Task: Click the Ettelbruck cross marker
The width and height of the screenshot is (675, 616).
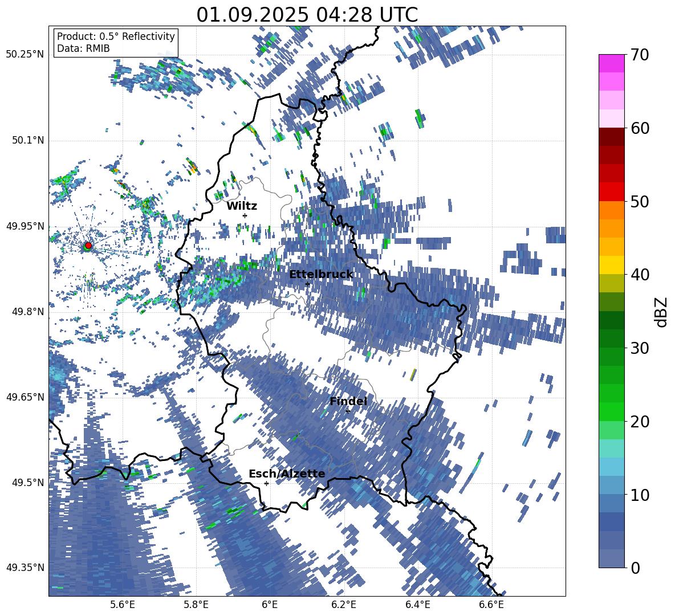Action: [x=307, y=284]
